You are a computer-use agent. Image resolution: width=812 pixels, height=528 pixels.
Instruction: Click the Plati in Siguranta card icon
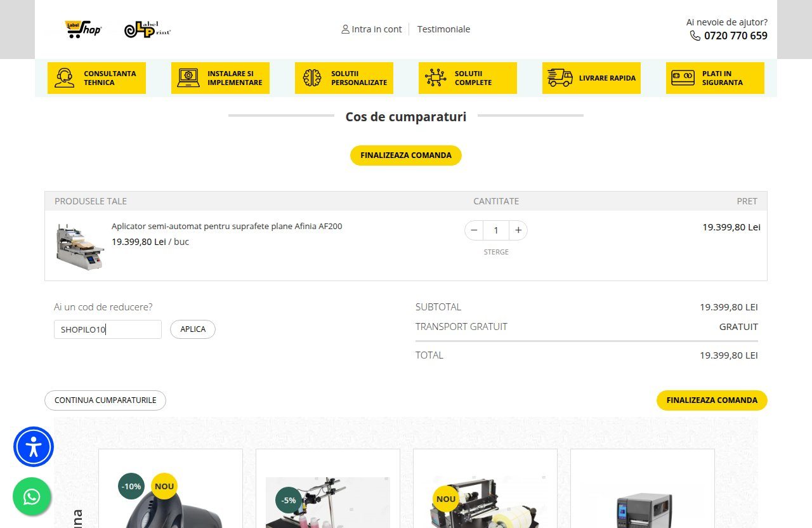tap(683, 78)
